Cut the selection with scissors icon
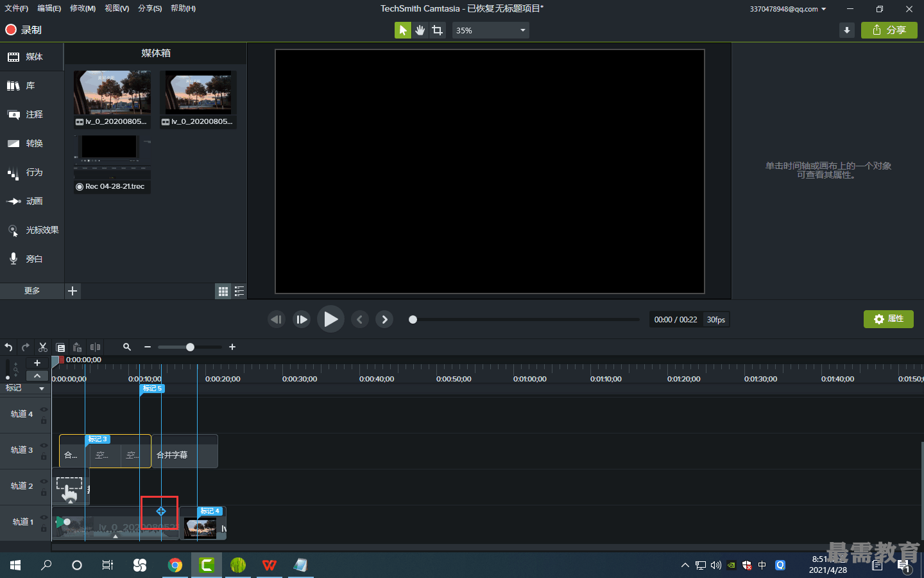The image size is (924, 578). [x=43, y=347]
